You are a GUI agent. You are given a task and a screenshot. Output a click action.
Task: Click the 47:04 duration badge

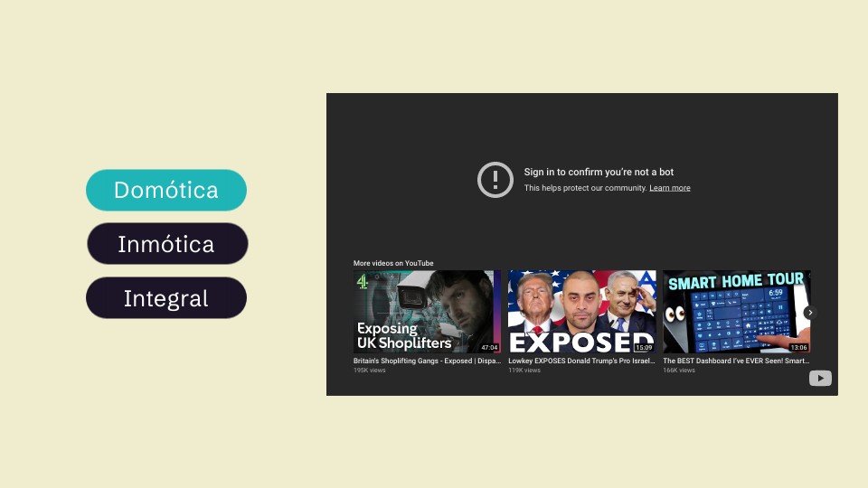488,347
